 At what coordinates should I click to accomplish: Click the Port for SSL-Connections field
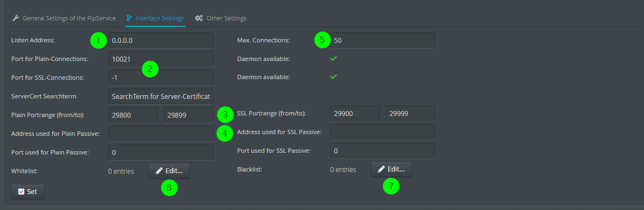pos(161,78)
